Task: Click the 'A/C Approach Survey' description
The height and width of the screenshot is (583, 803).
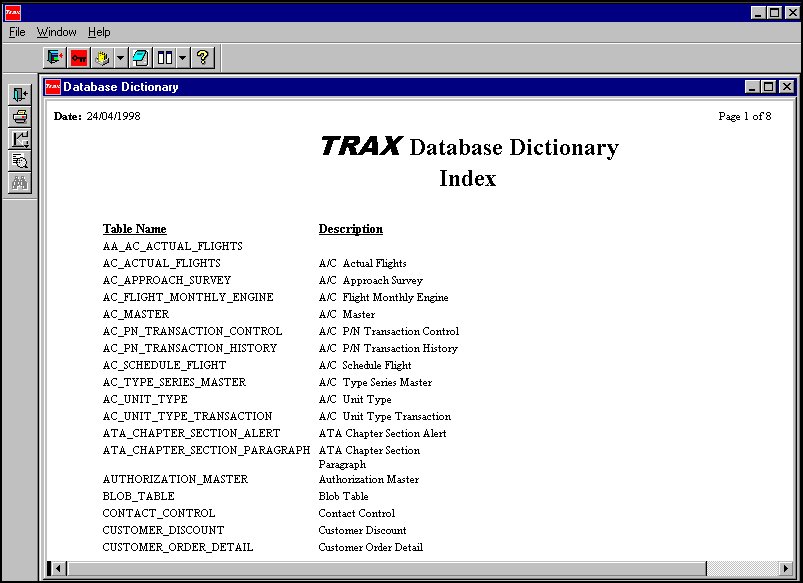Action: coord(371,281)
